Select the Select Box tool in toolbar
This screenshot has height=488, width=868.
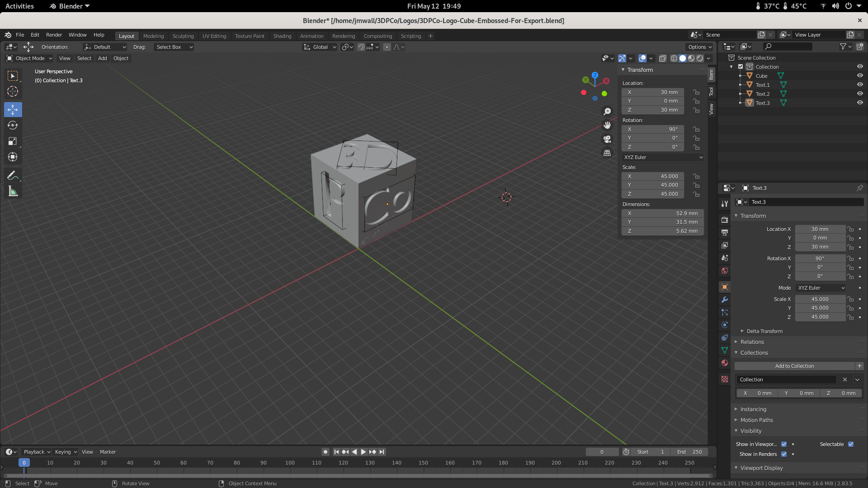pyautogui.click(x=13, y=76)
